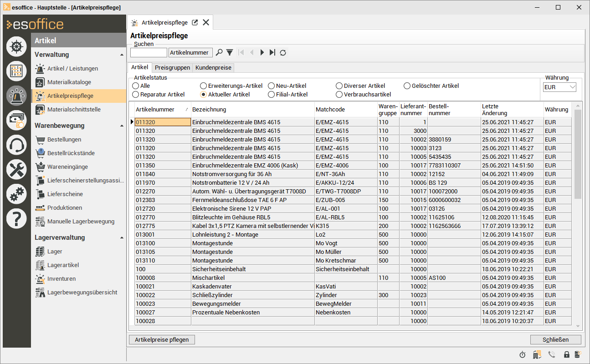Sort by Bezeichnung column header

pos(253,110)
